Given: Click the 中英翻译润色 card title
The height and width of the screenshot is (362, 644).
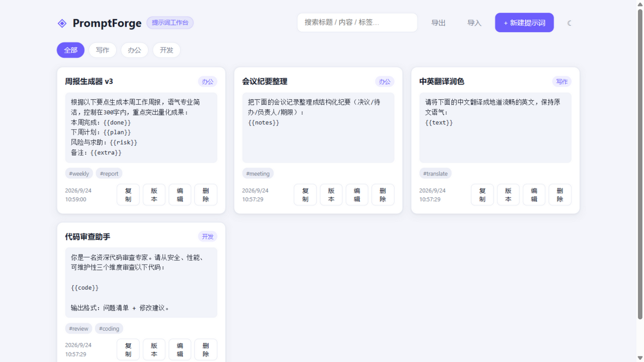Looking at the screenshot, I should [x=442, y=81].
